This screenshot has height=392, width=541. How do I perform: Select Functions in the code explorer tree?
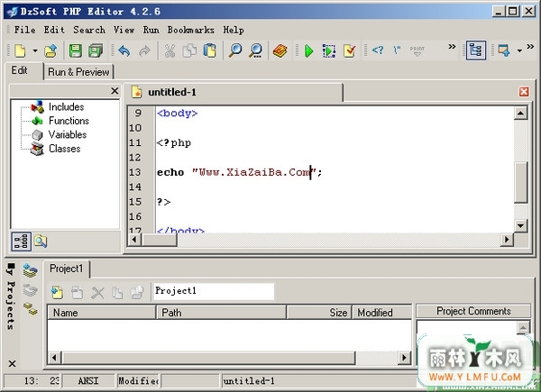69,121
